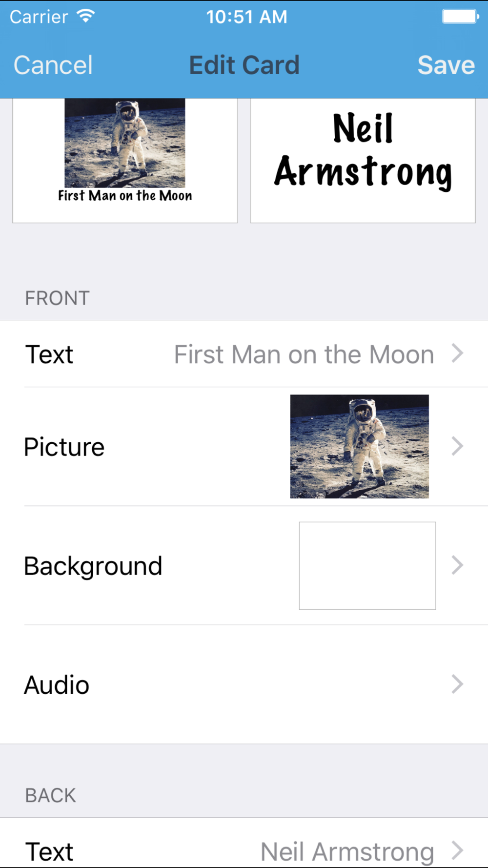Open the Background row chevron
This screenshot has height=868, width=488.
point(457,565)
